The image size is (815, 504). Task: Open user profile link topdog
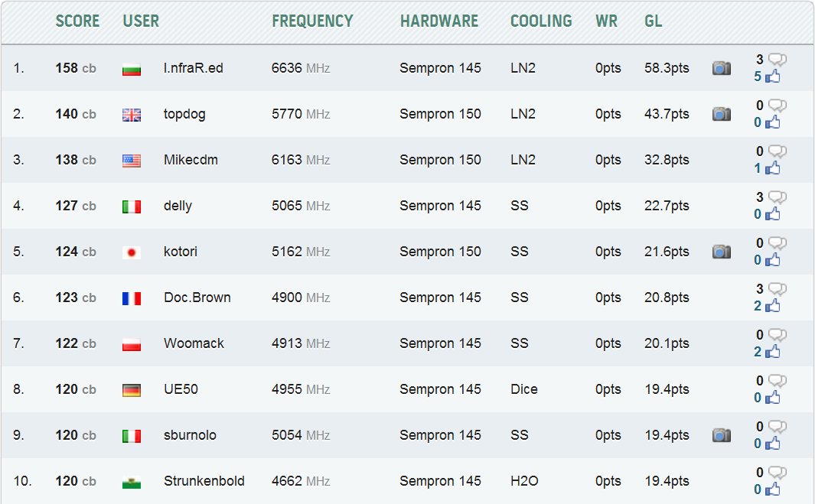[x=184, y=114]
